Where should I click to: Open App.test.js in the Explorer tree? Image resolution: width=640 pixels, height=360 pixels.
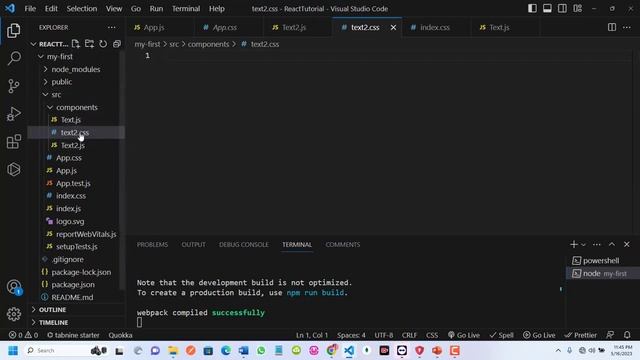73,183
